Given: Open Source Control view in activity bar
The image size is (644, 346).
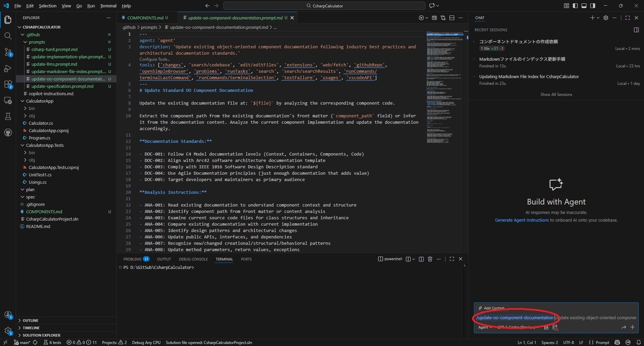Looking at the screenshot, I should coord(8,52).
